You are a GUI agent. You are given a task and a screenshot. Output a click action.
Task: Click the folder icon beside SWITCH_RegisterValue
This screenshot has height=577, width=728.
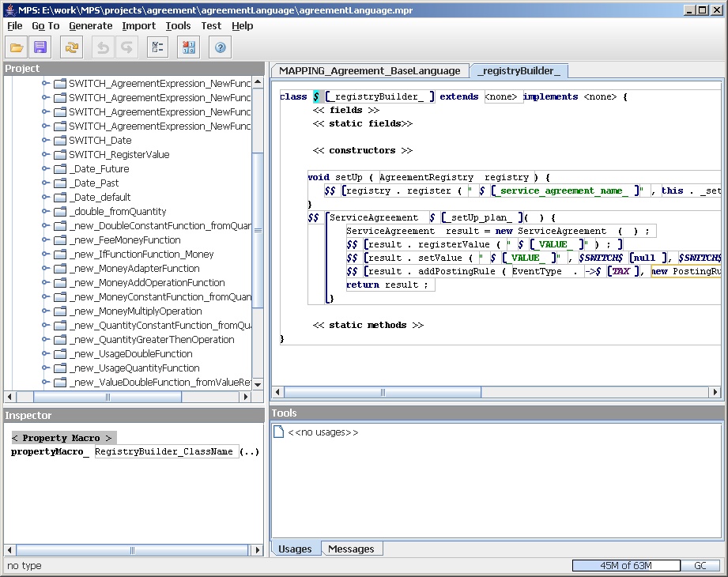(x=59, y=155)
